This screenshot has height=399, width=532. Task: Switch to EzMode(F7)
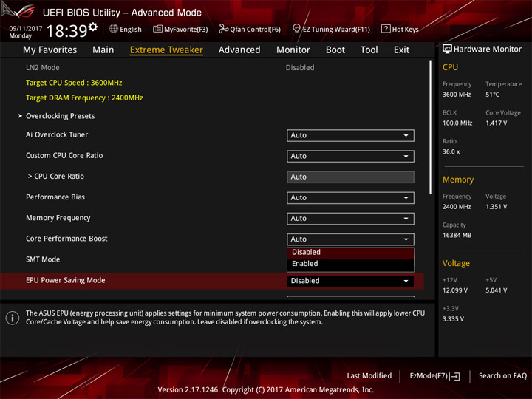click(x=435, y=376)
